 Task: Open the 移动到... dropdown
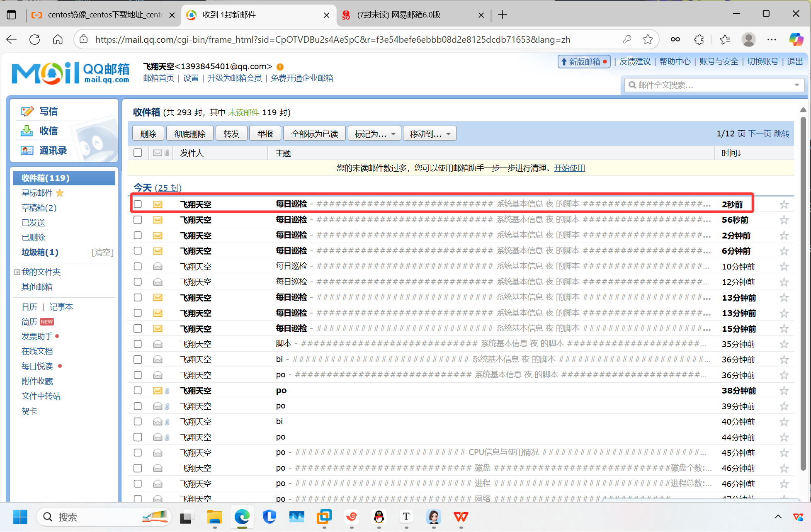pos(430,134)
